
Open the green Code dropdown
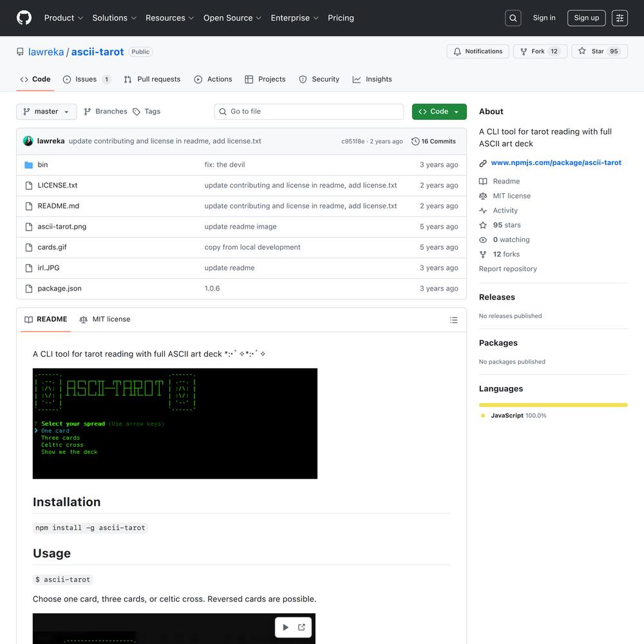click(439, 111)
